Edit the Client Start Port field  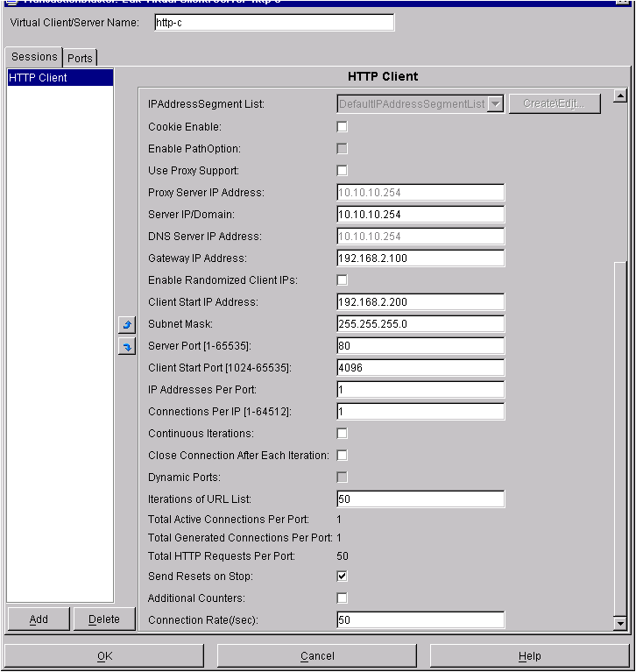420,368
